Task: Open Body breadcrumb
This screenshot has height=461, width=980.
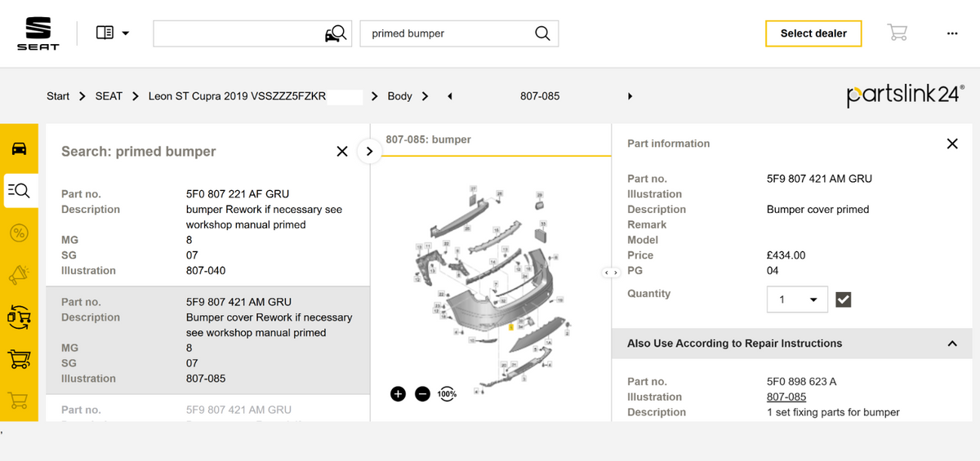Action: pos(399,96)
